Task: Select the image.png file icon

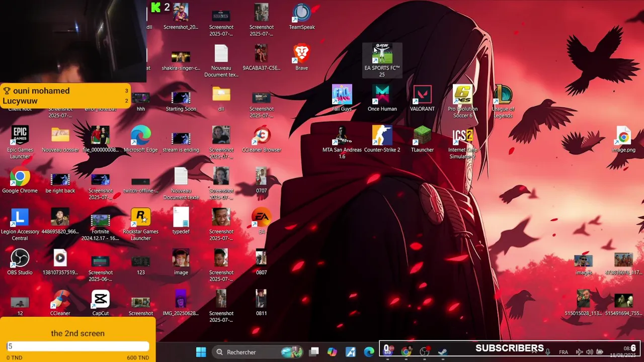Action: click(x=623, y=139)
